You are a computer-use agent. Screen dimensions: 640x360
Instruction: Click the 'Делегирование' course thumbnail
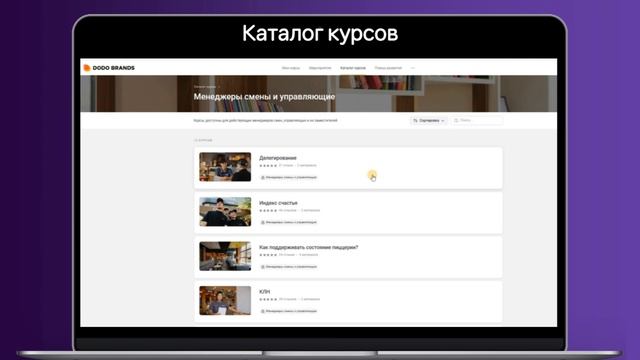(x=225, y=167)
